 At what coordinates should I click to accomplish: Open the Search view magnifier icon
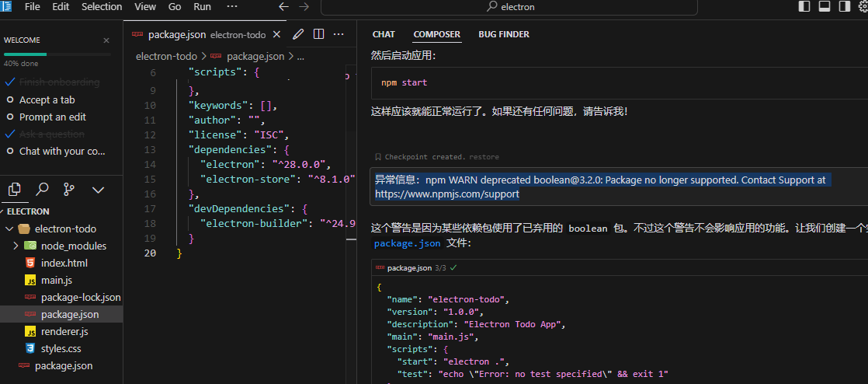point(42,189)
